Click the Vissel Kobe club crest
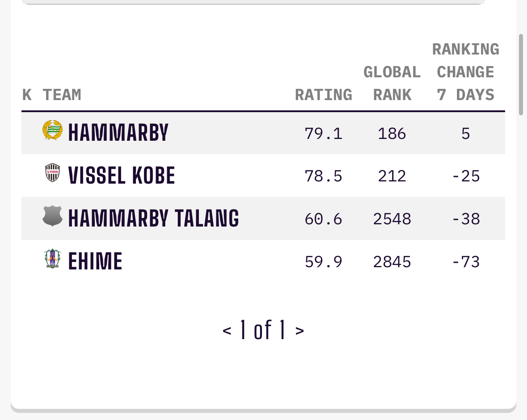 [x=52, y=173]
